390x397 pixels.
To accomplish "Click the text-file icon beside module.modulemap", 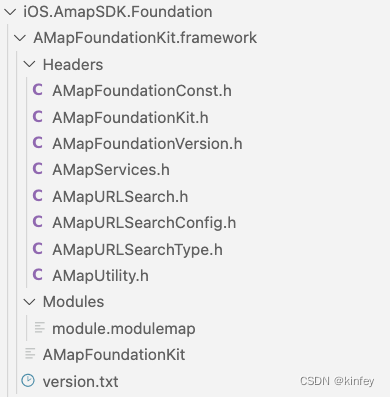I will (39, 328).
